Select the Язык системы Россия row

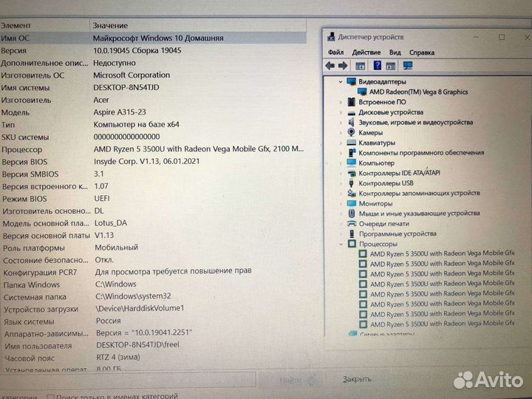(x=153, y=321)
